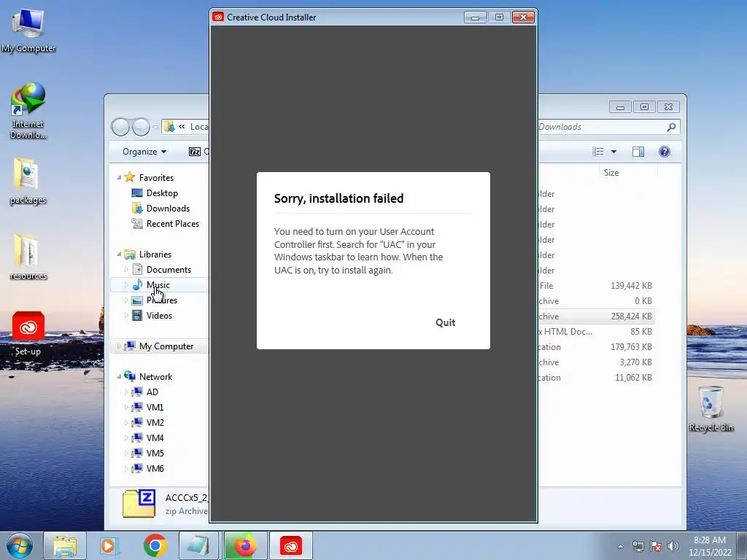Click the zip archive thumbnail in details pane

[x=139, y=504]
